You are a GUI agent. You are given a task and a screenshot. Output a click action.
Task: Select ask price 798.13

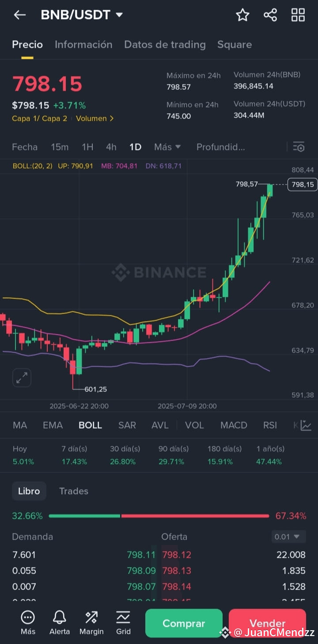click(x=177, y=571)
